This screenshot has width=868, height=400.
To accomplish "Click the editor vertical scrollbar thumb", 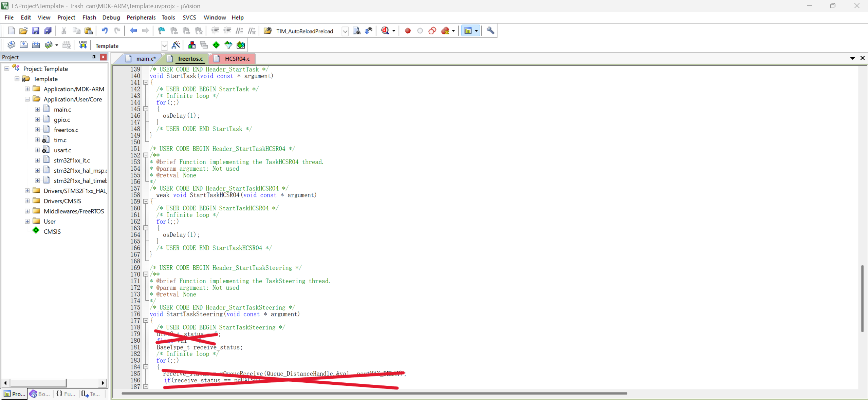I will [862, 299].
